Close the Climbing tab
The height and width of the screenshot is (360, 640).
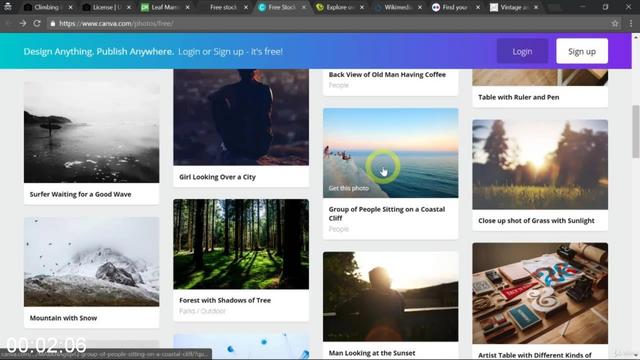tap(70, 7)
